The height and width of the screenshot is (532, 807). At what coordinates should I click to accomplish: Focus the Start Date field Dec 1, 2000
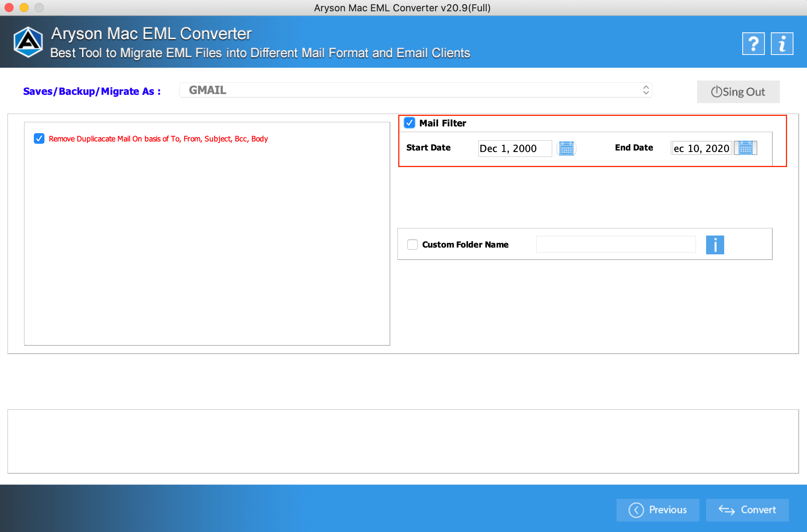pyautogui.click(x=515, y=148)
